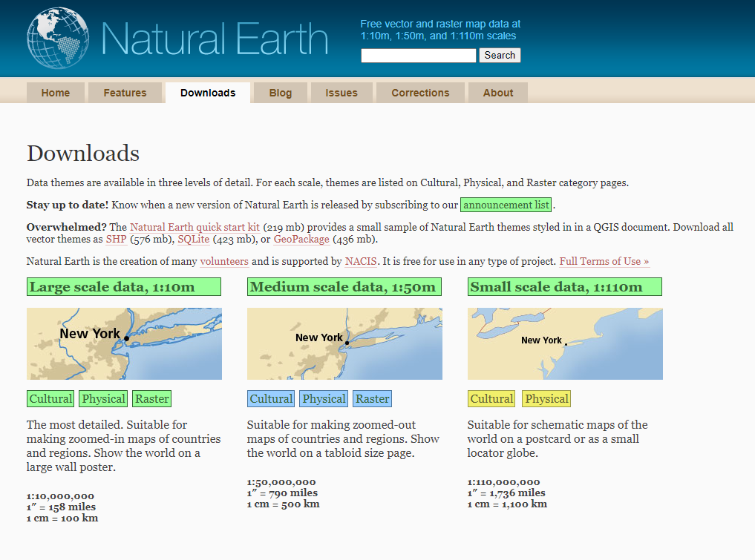Go to the Corrections tab
The width and height of the screenshot is (755, 560).
(420, 93)
